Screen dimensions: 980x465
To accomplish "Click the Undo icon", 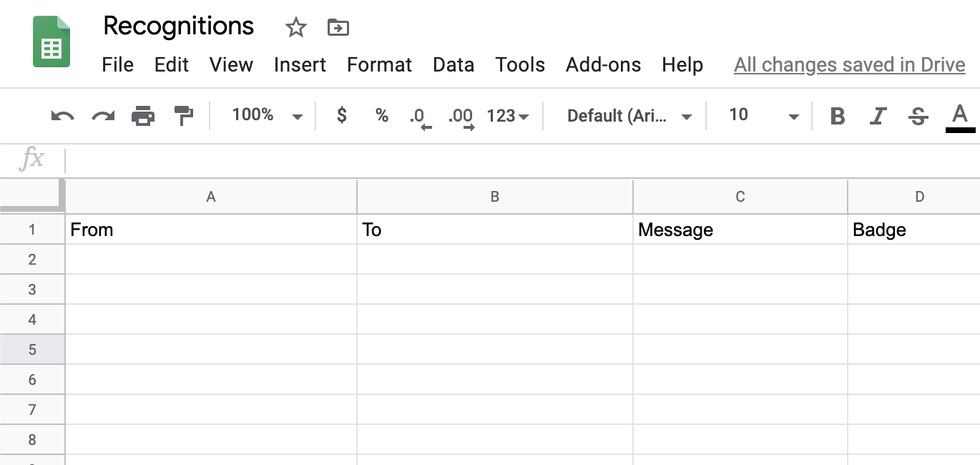I will [x=62, y=115].
